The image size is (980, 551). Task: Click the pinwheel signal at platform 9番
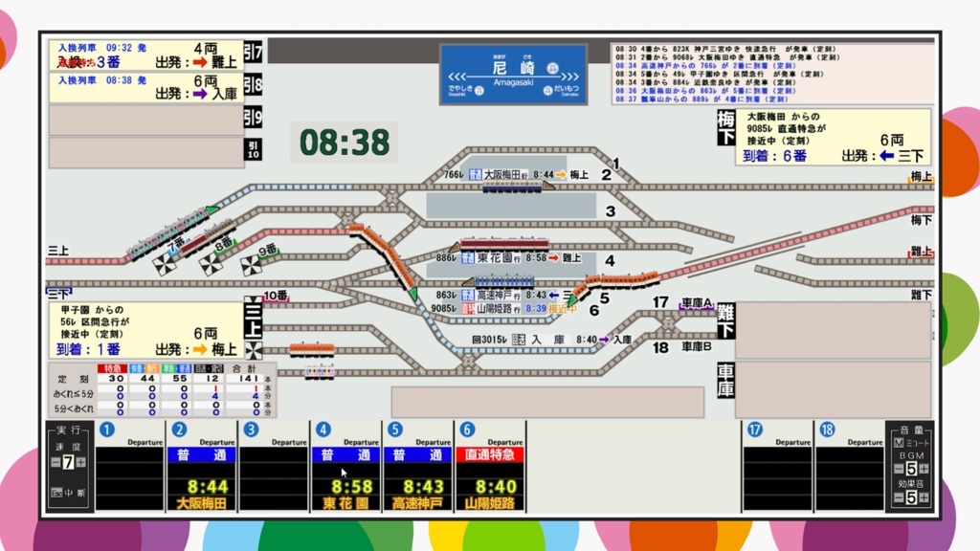tap(252, 265)
